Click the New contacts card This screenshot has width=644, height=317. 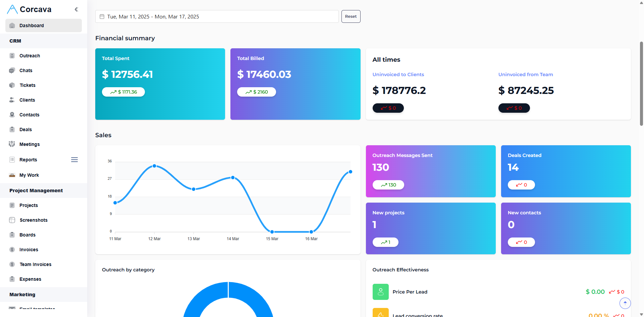[x=566, y=228]
